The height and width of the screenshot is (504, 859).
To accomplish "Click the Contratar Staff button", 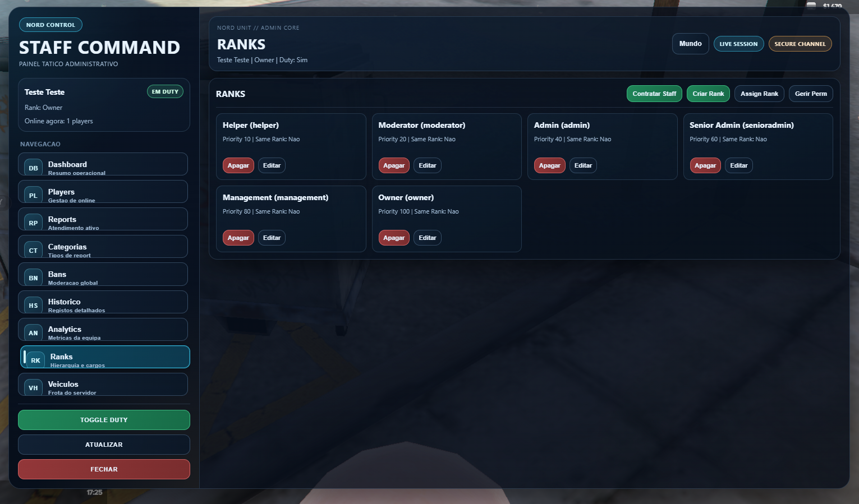I will click(x=654, y=94).
